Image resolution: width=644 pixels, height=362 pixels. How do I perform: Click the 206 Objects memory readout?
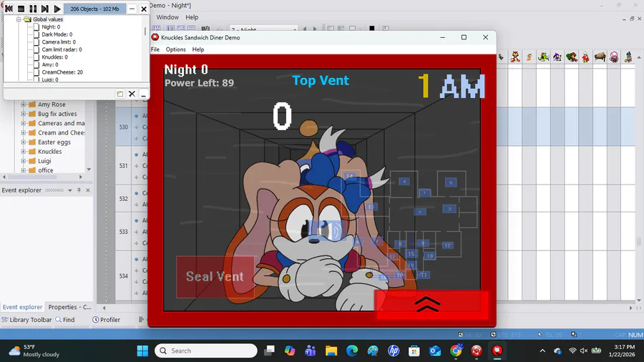[94, 9]
